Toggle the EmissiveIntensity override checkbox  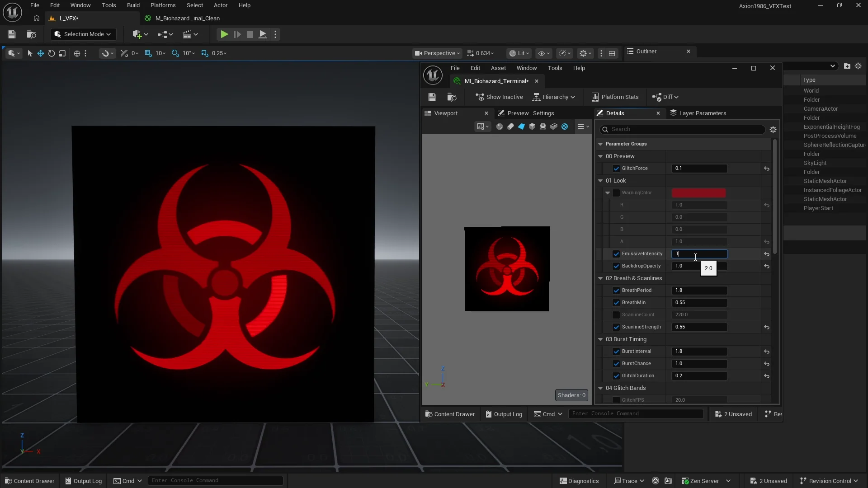616,254
